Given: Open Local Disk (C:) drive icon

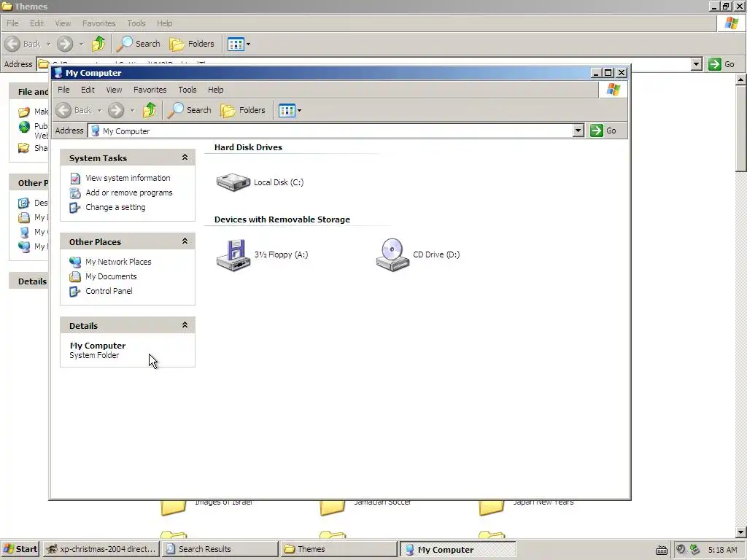Looking at the screenshot, I should tap(233, 182).
